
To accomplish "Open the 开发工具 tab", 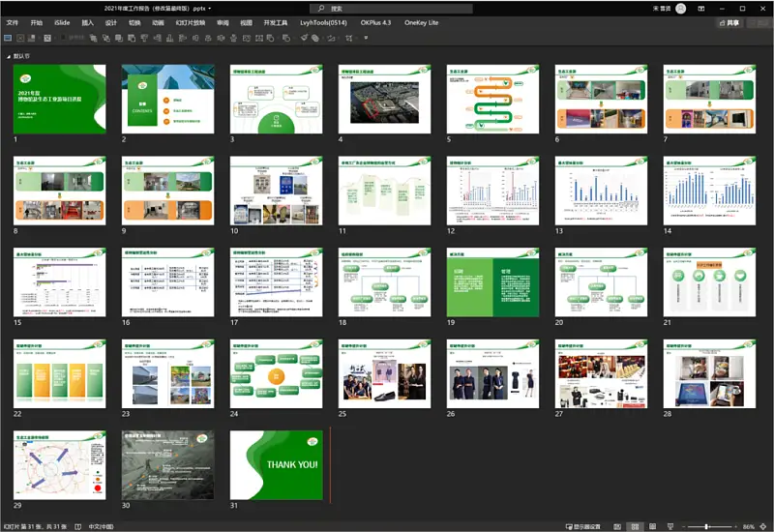I will click(276, 22).
